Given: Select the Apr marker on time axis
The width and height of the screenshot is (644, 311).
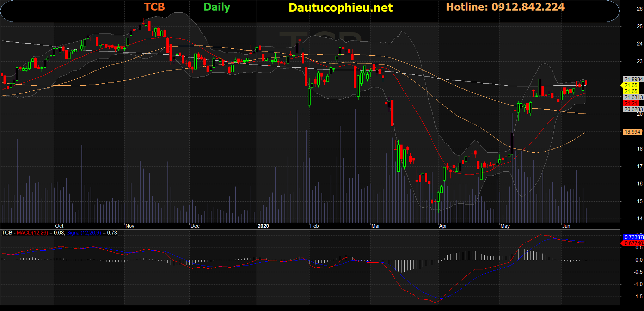Looking at the screenshot, I should pyautogui.click(x=443, y=226).
